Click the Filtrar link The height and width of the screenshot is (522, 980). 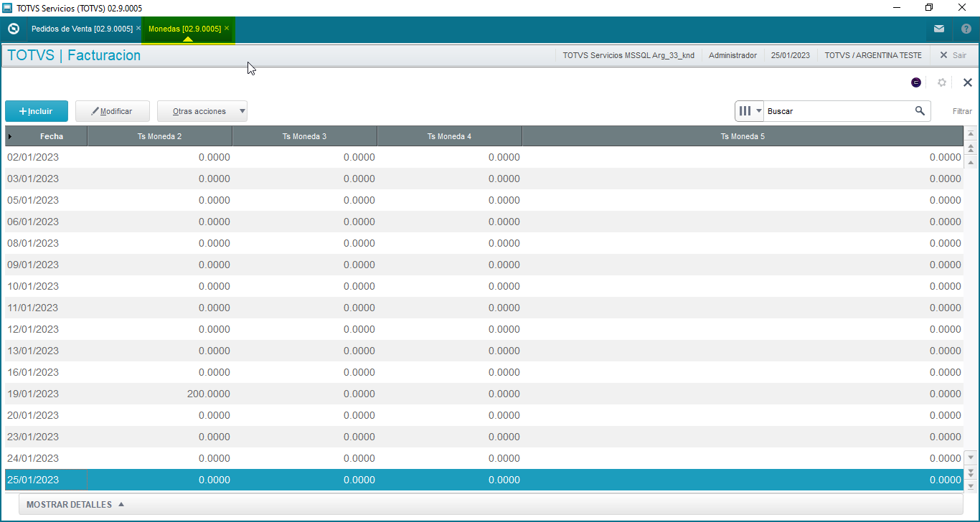point(962,111)
